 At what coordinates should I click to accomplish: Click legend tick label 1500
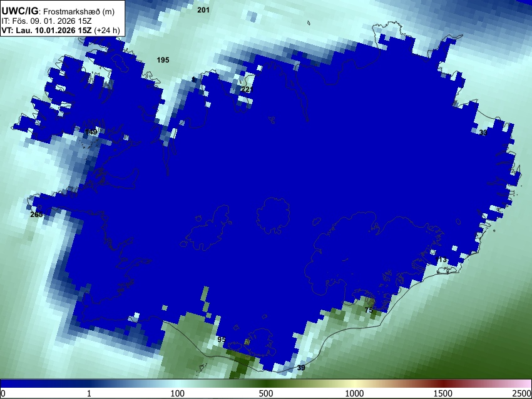(x=443, y=393)
